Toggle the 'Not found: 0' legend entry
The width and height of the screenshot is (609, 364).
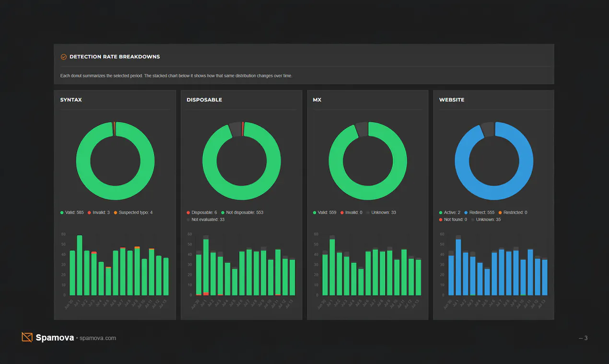coord(453,220)
